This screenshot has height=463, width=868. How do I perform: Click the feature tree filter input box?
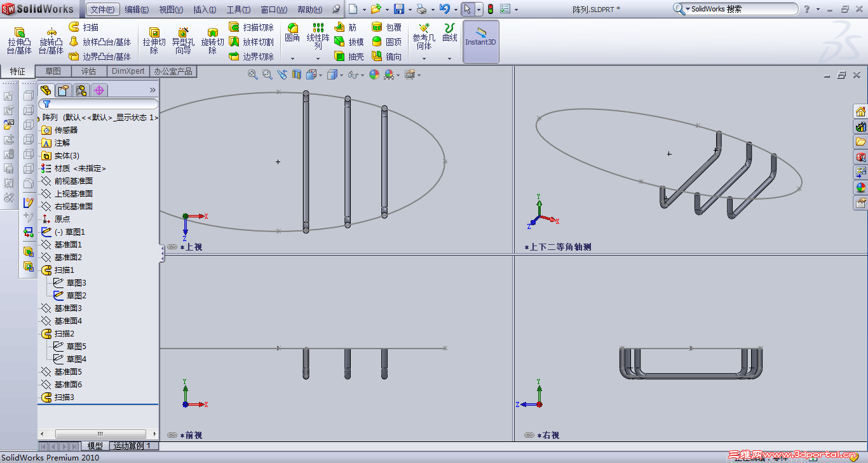tap(98, 104)
